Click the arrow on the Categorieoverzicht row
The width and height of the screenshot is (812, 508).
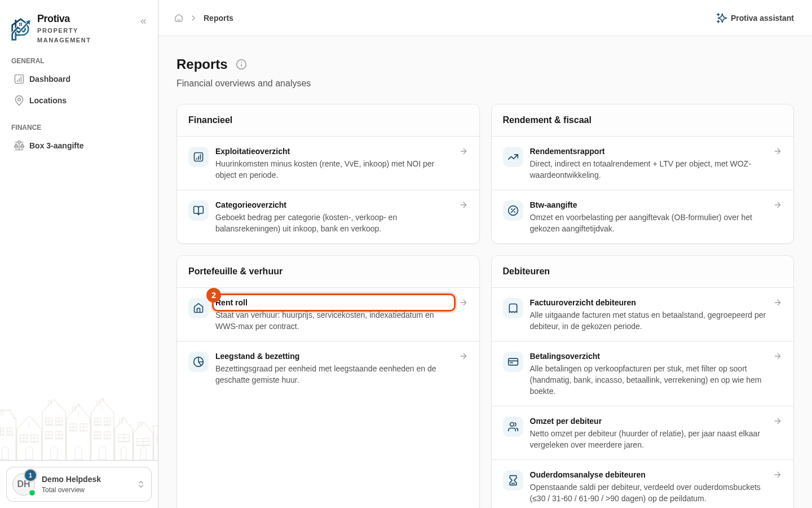(x=464, y=205)
